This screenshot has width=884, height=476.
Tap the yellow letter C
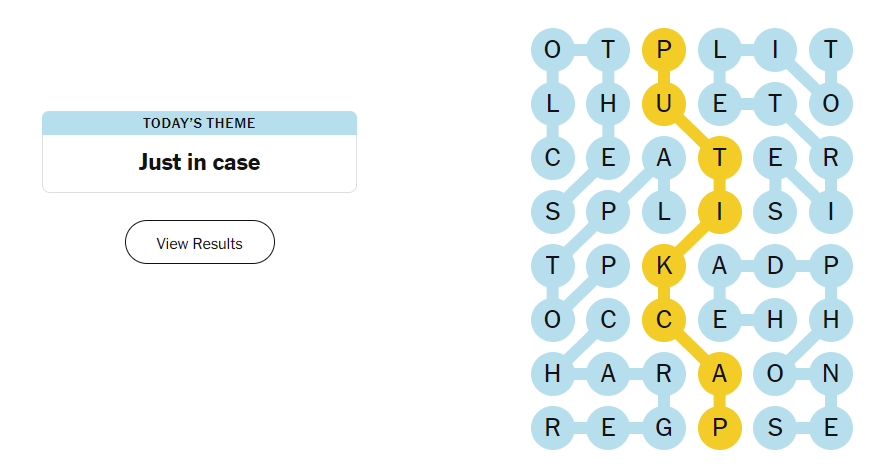click(664, 319)
